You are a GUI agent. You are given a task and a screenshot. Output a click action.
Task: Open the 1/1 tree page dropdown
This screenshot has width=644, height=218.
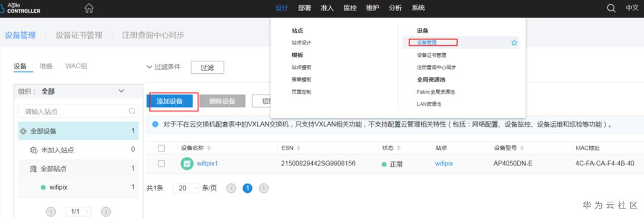point(79,212)
